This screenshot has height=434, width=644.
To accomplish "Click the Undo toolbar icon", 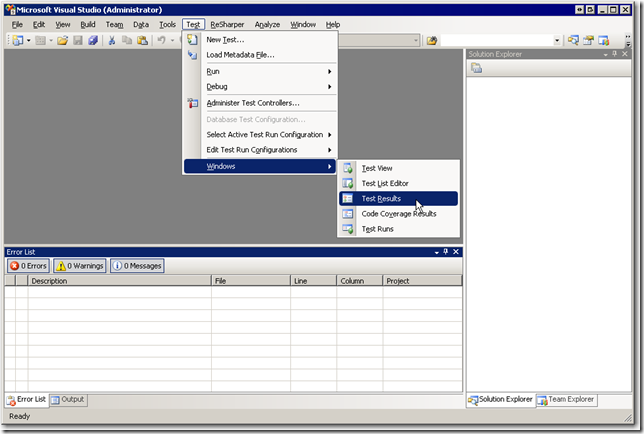I will 161,40.
